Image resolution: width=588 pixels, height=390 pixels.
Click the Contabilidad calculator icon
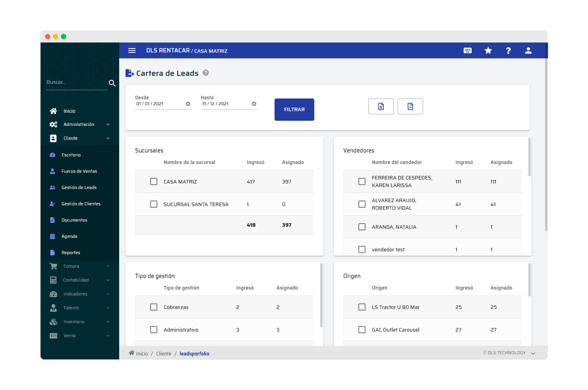53,280
